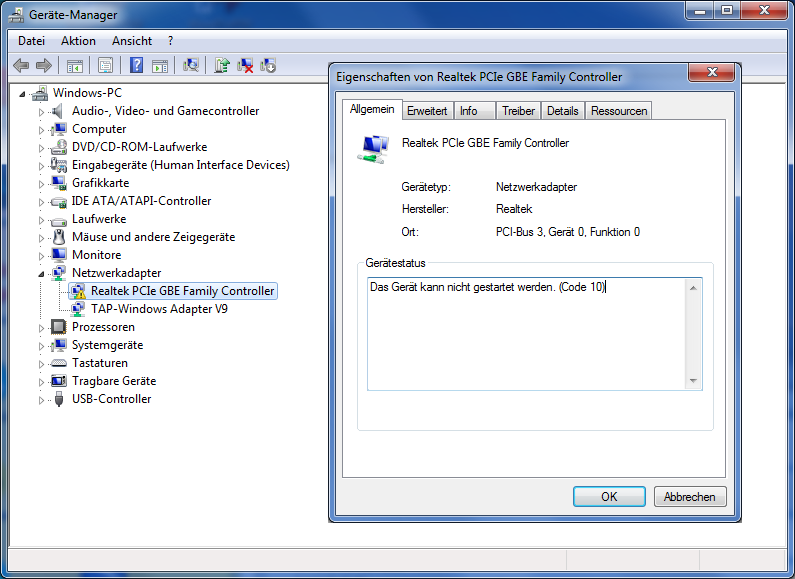Close the Realtek properties dialog
The width and height of the screenshot is (795, 579).
pyautogui.click(x=711, y=72)
